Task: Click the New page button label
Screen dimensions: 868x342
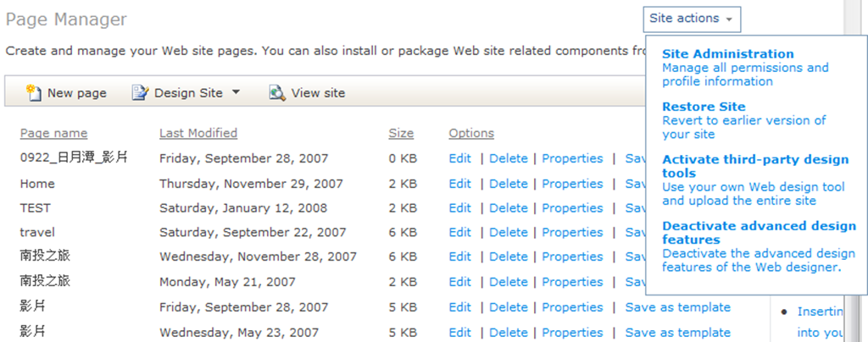Action: tap(76, 93)
